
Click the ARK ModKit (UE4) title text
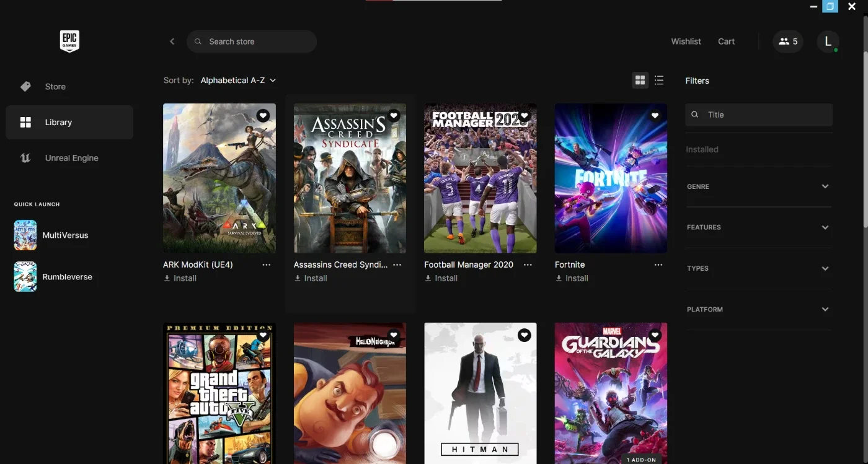[x=198, y=265]
